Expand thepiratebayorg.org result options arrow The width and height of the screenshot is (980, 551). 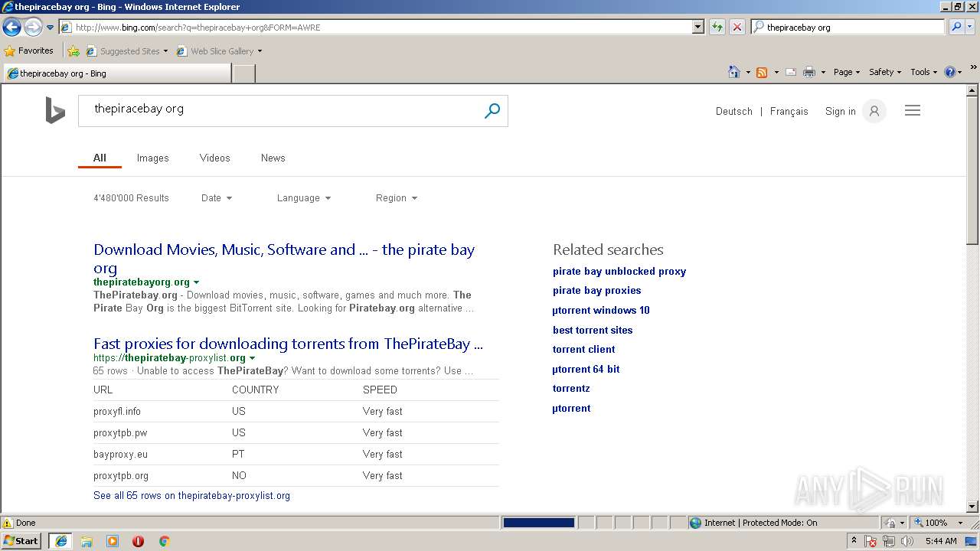197,282
